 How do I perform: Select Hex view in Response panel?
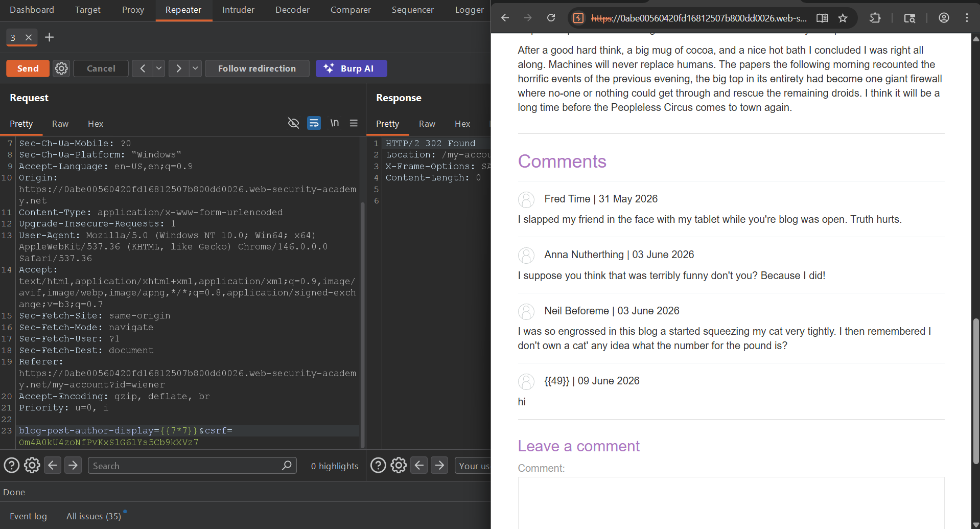pos(462,124)
